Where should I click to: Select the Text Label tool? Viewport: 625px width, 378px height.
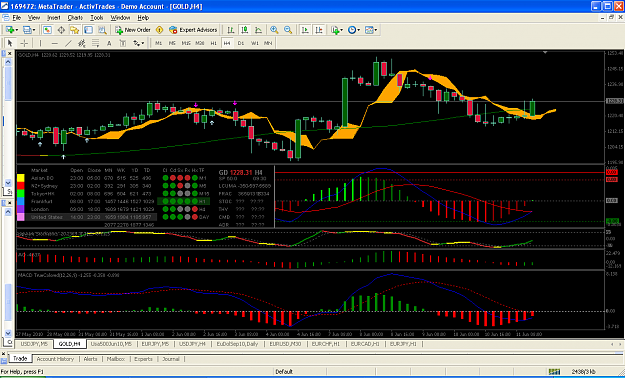tap(122, 43)
